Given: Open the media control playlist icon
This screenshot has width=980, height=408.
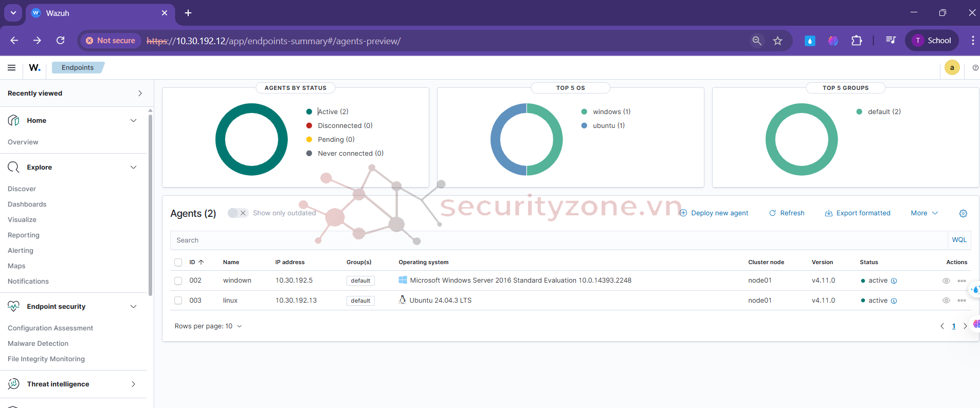Looking at the screenshot, I should coord(891,41).
